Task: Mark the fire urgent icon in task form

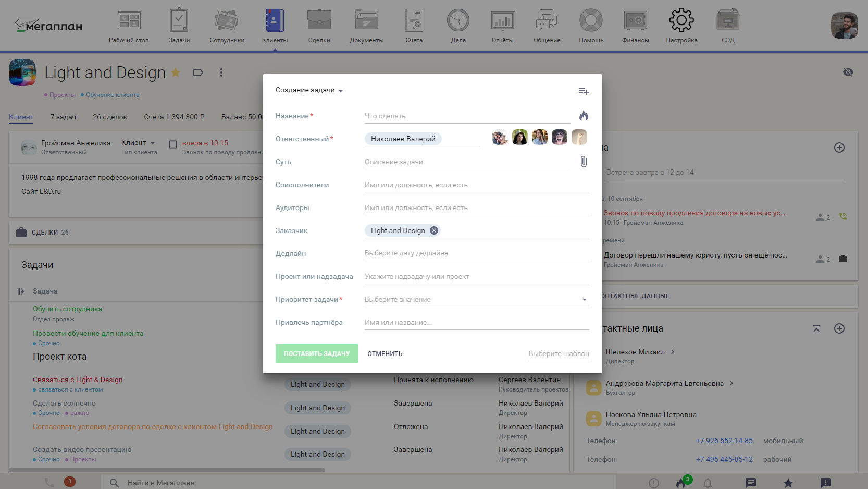Action: point(584,116)
